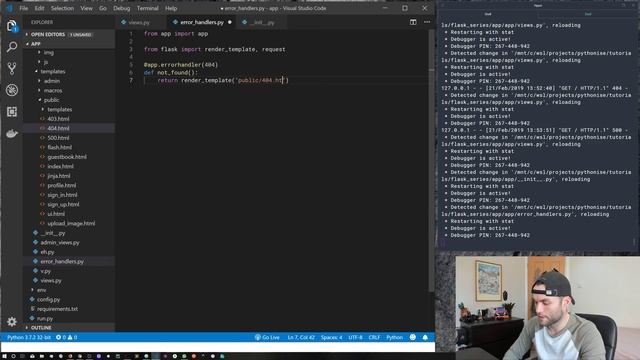Image resolution: width=640 pixels, height=360 pixels.
Task: Open the Source Control view
Action: coord(12,68)
